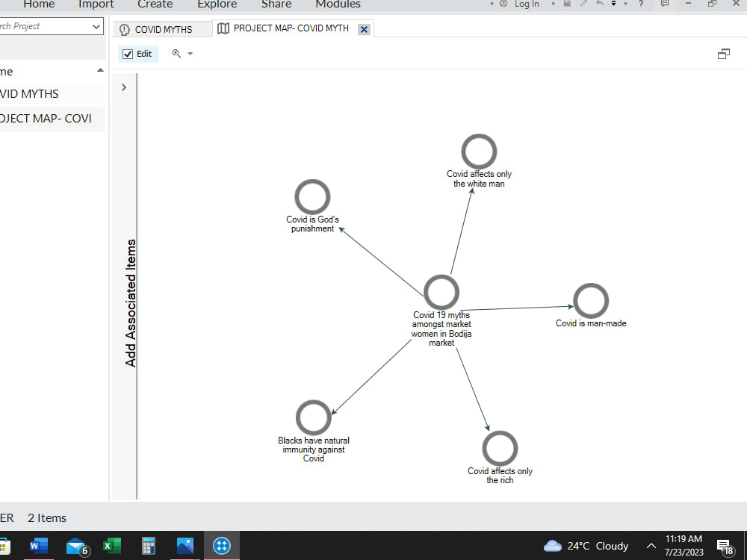The width and height of the screenshot is (747, 560).
Task: Select the zoom magnifier tool above the map
Action: [177, 53]
